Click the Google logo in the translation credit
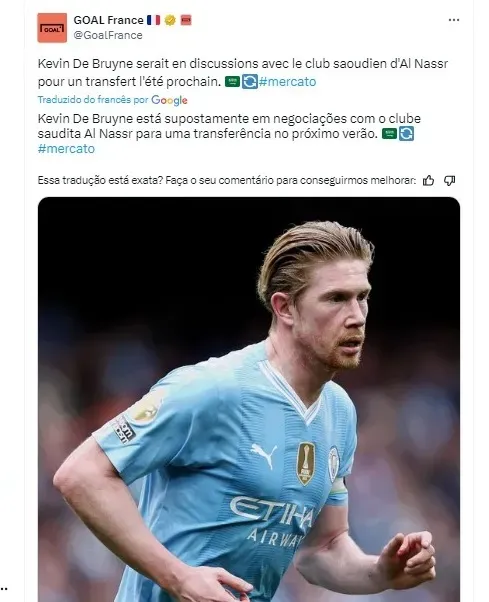 coord(169,100)
